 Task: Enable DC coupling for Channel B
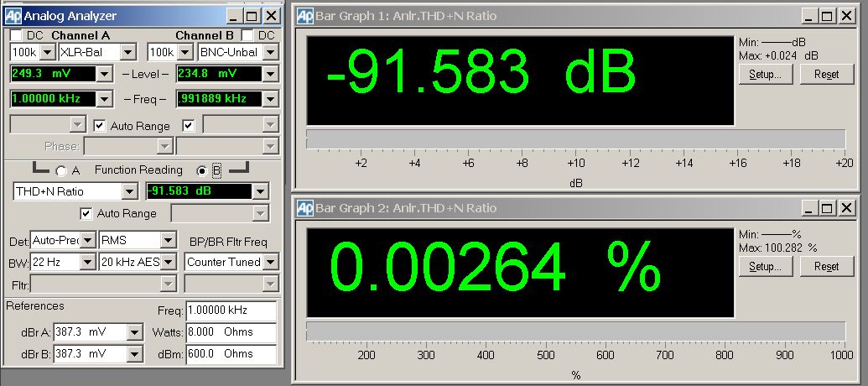pos(247,35)
